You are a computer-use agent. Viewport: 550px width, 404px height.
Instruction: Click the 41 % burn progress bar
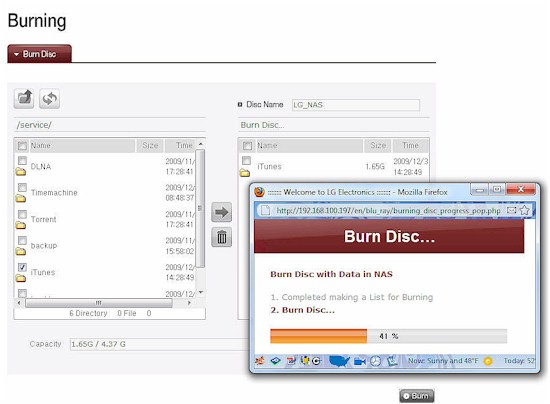[x=388, y=336]
